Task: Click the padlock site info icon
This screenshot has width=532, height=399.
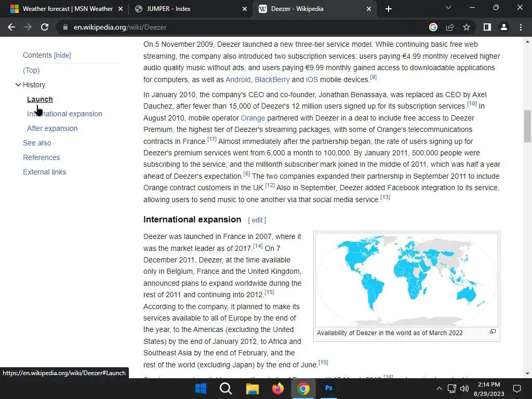Action: click(x=65, y=27)
